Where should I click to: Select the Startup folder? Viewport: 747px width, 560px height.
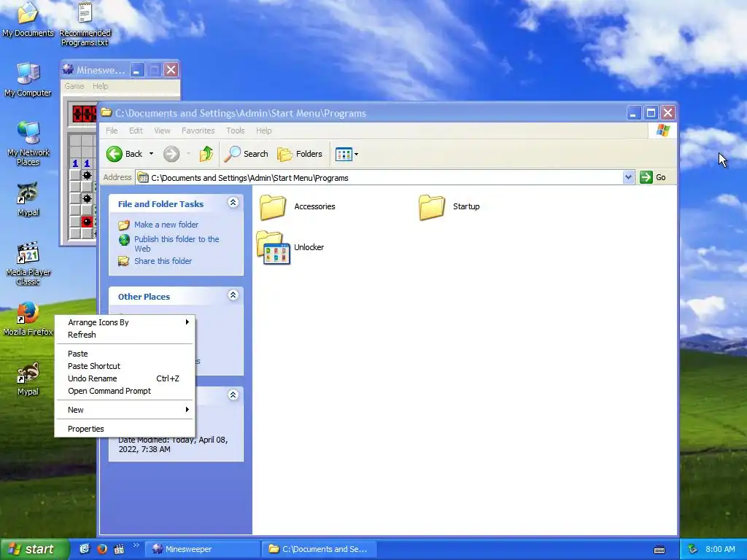(449, 206)
